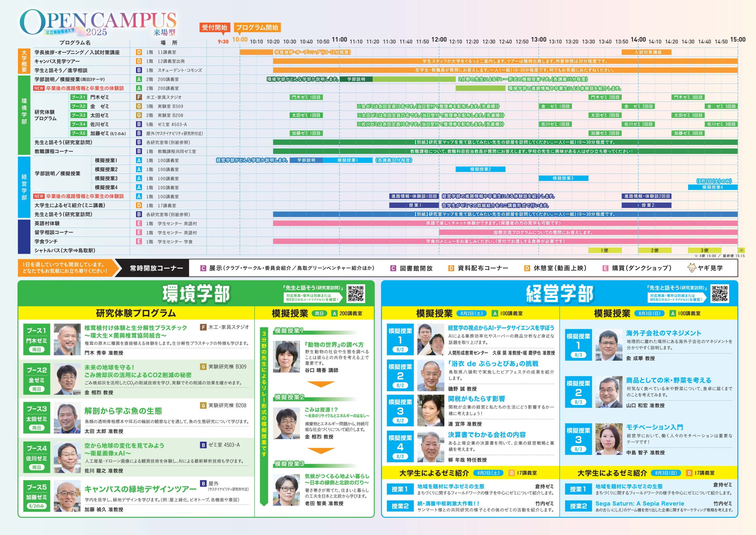Select the 模擬授業3 blue bar in schedule

(x=563, y=178)
